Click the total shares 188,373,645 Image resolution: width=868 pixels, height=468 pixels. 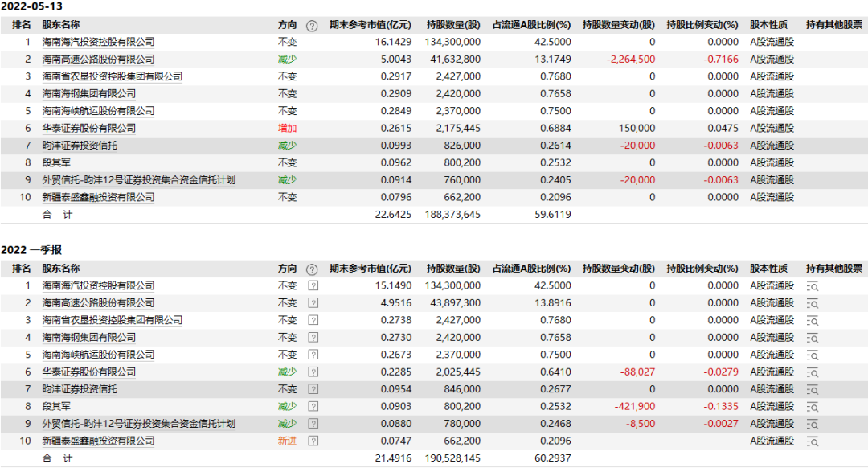tap(452, 215)
